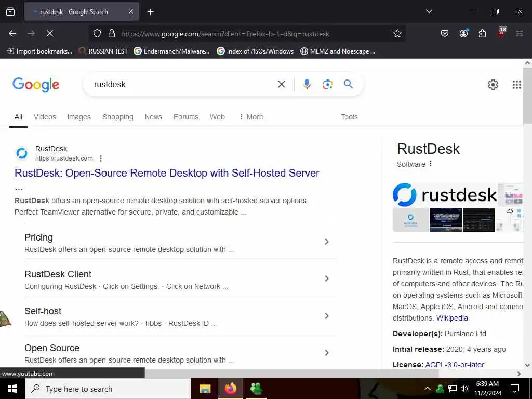Open Index of /ISOs/Windows bookmark

[x=255, y=51]
